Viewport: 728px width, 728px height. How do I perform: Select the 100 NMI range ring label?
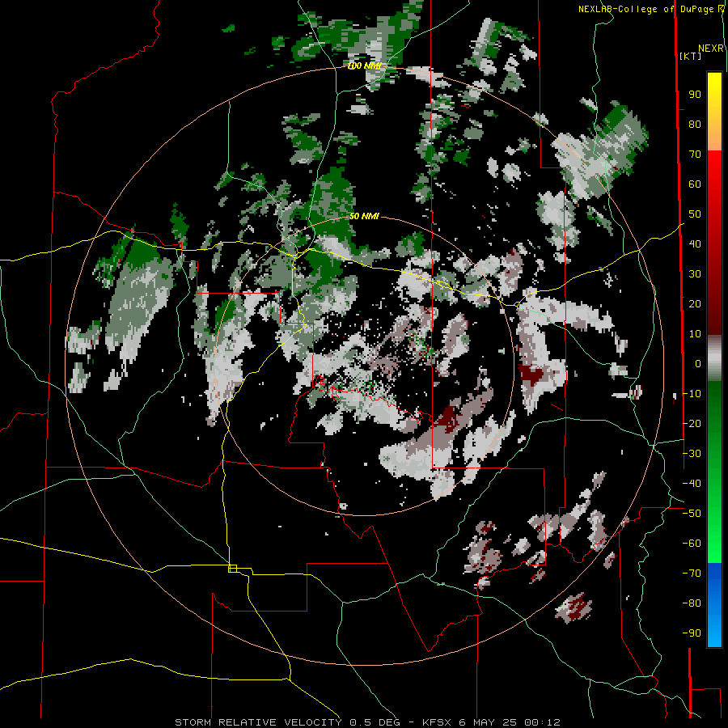pyautogui.click(x=365, y=66)
